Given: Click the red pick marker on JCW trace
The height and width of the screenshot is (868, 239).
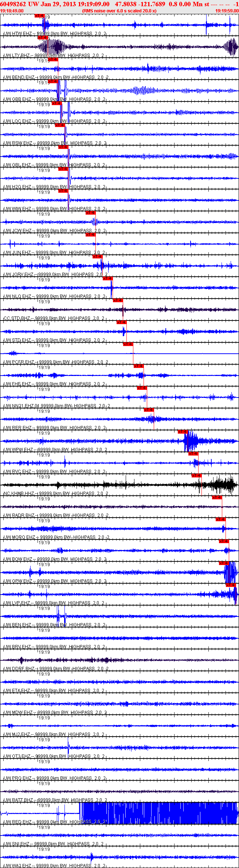Looking at the screenshot, I should tap(91, 213).
